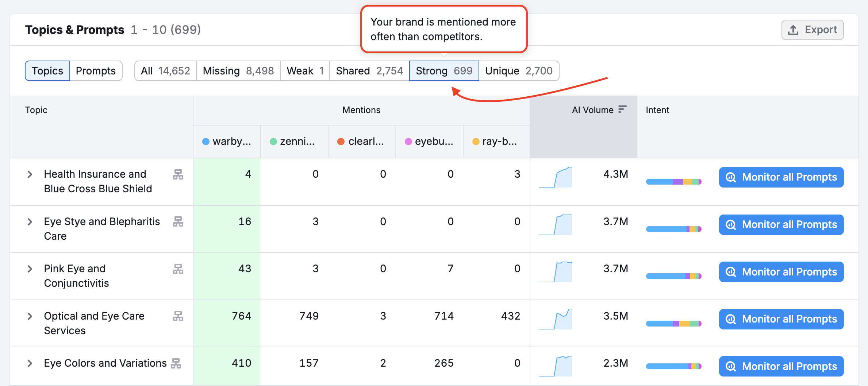The image size is (868, 386).
Task: Click the sitemap icon next to Eye Stye and Blepharitis Care
Action: tap(178, 222)
